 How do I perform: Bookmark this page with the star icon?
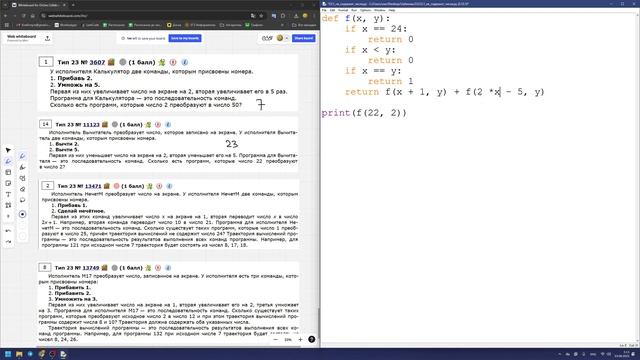[261, 16]
